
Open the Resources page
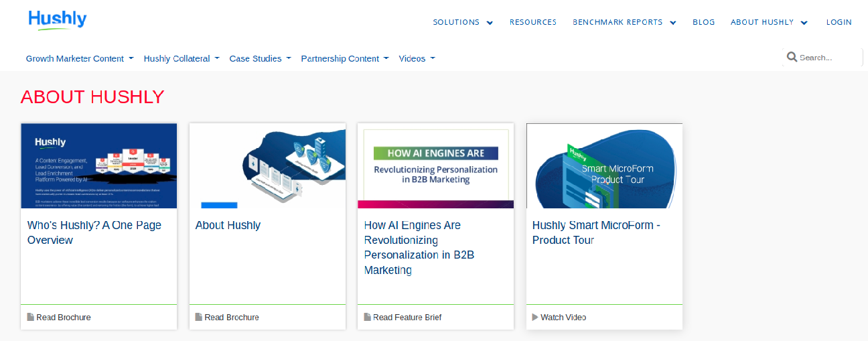point(533,22)
